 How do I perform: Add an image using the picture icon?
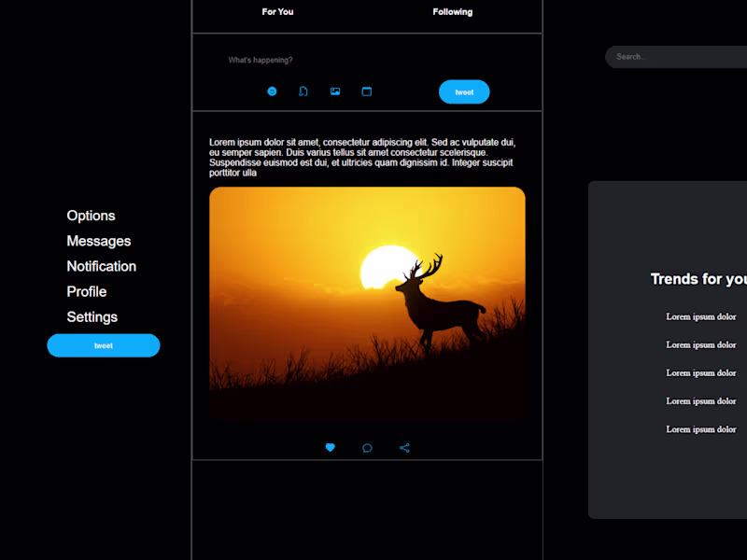coord(335,91)
